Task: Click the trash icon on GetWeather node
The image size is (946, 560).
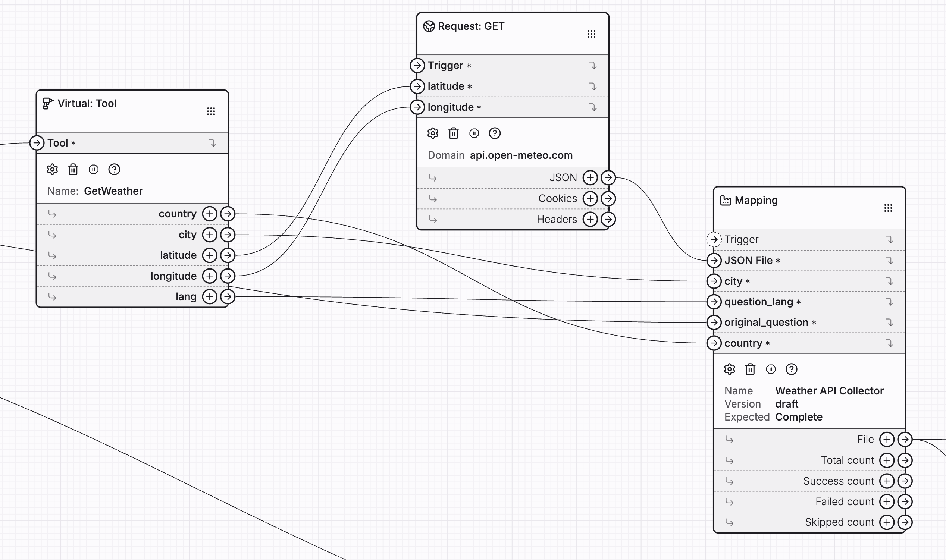Action: tap(73, 169)
